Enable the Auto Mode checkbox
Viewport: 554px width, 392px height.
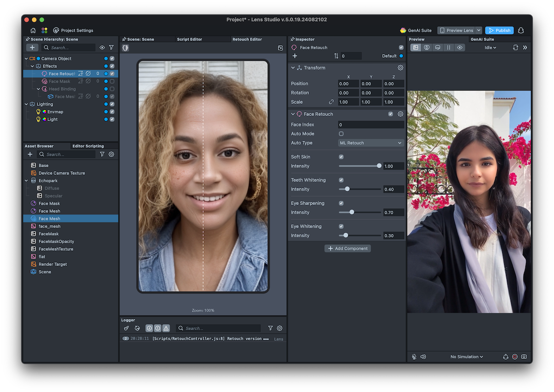341,134
